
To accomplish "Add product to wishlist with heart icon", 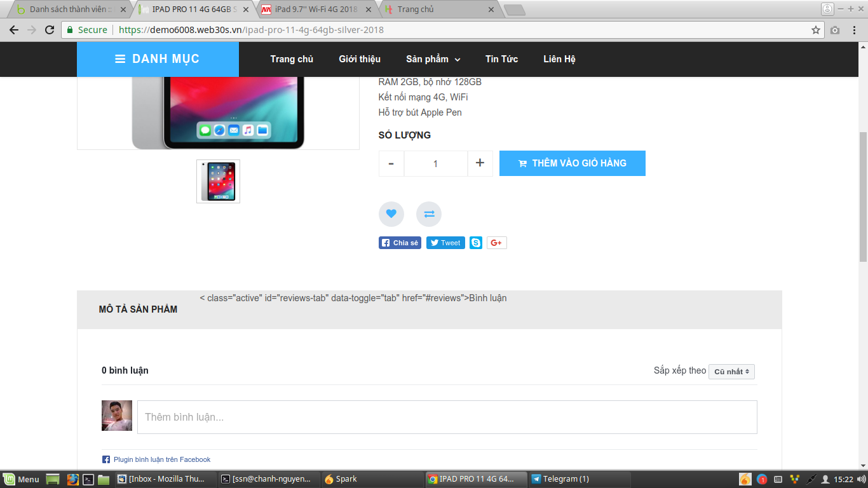I will 391,213.
